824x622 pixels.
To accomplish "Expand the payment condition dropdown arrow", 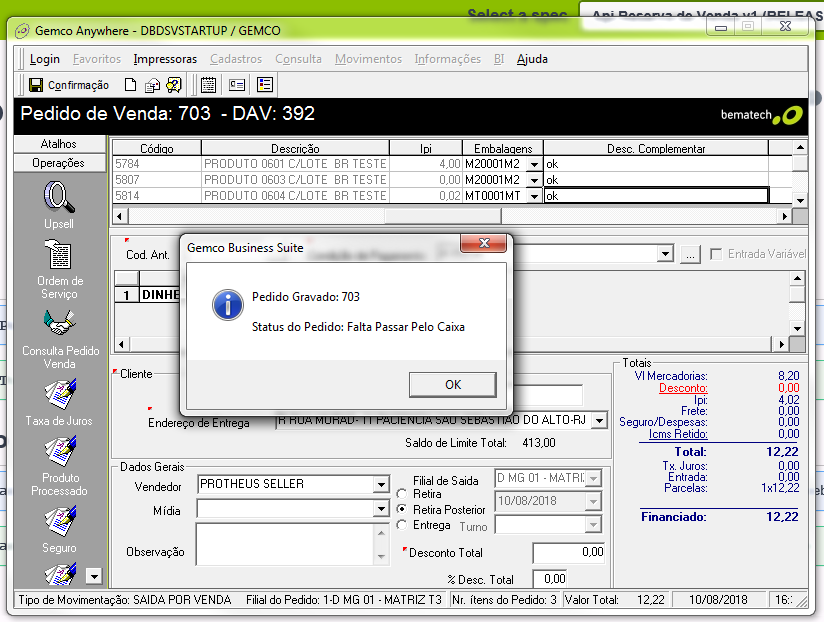I will tap(665, 254).
